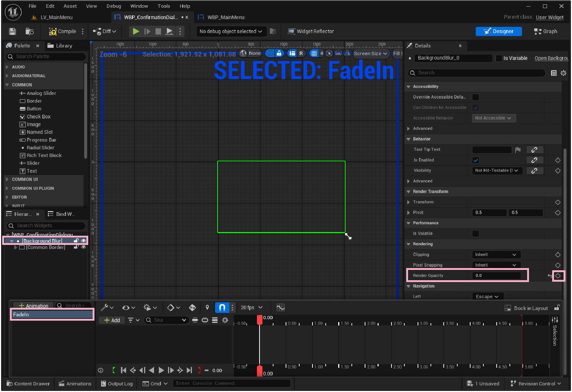Screen dimensions: 572x392
Task: Compile the widget blueprint
Action: tap(62, 32)
